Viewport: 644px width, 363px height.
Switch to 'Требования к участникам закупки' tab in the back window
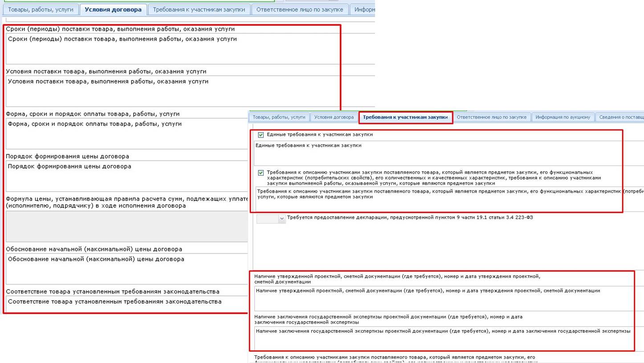[x=199, y=9]
